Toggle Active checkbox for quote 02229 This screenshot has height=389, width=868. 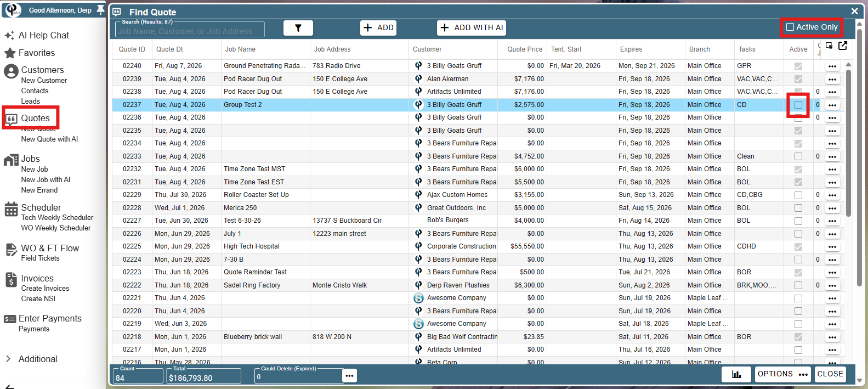(x=798, y=195)
